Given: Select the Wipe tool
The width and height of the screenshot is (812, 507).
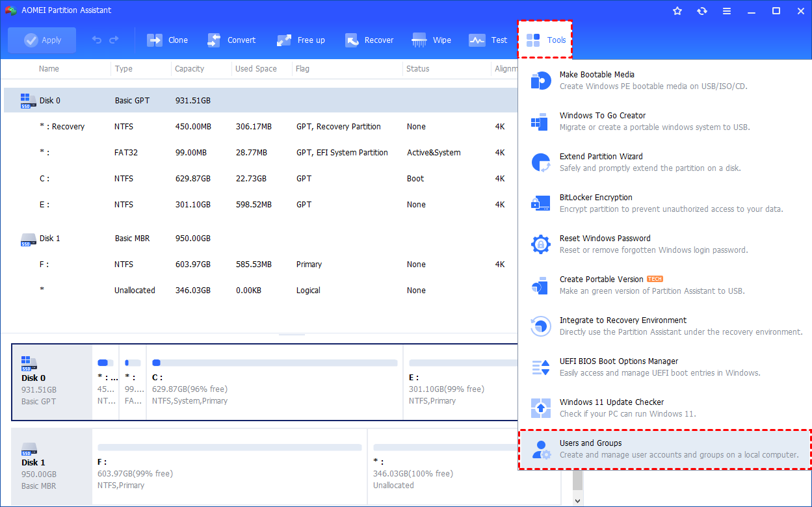Looking at the screenshot, I should 432,40.
